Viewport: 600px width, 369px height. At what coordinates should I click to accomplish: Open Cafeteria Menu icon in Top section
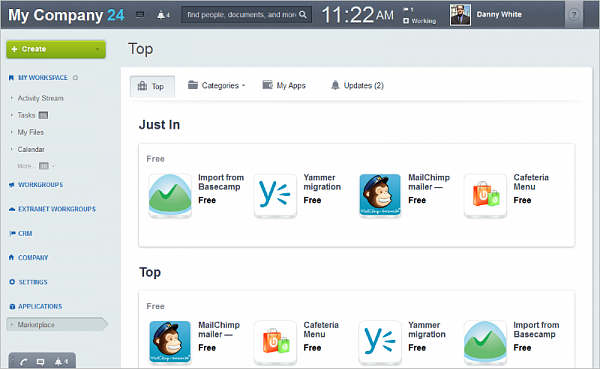tap(275, 342)
